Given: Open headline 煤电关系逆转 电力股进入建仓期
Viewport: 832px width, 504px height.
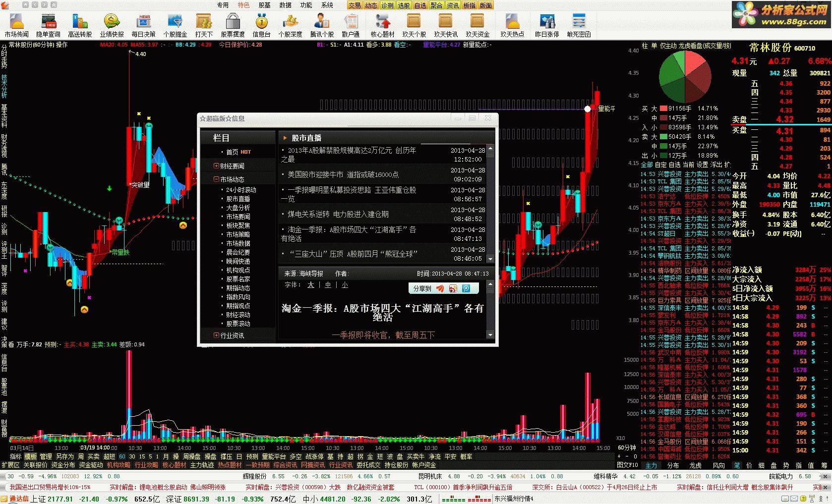Looking at the screenshot, I should coord(338,214).
